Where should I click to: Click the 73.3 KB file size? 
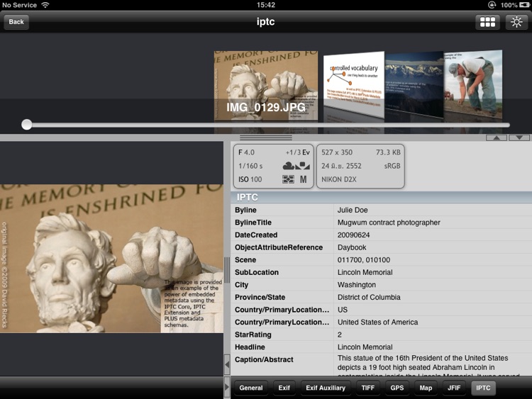coord(388,152)
